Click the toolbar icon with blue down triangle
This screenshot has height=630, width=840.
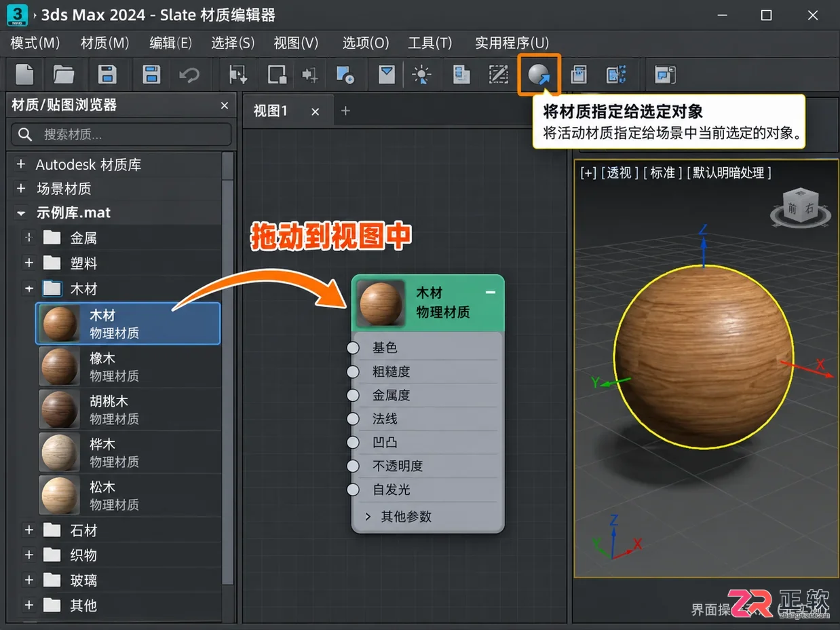[387, 74]
